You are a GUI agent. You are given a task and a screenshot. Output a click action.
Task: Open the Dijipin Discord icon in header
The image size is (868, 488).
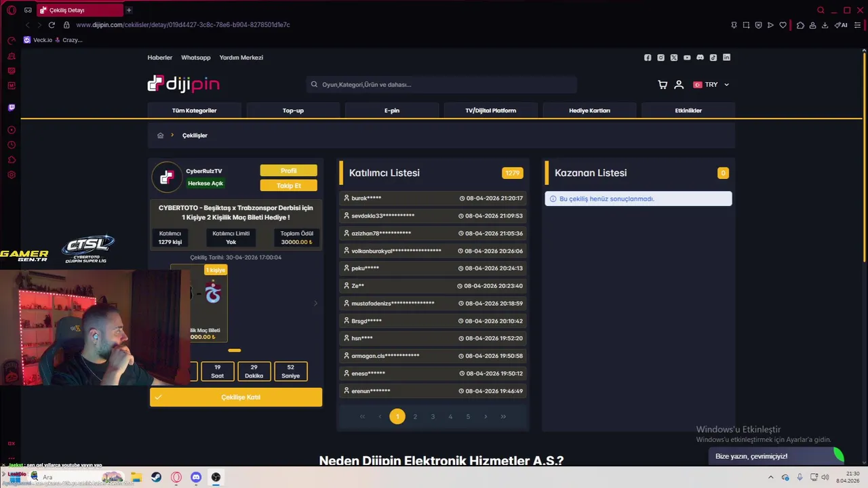tap(700, 58)
